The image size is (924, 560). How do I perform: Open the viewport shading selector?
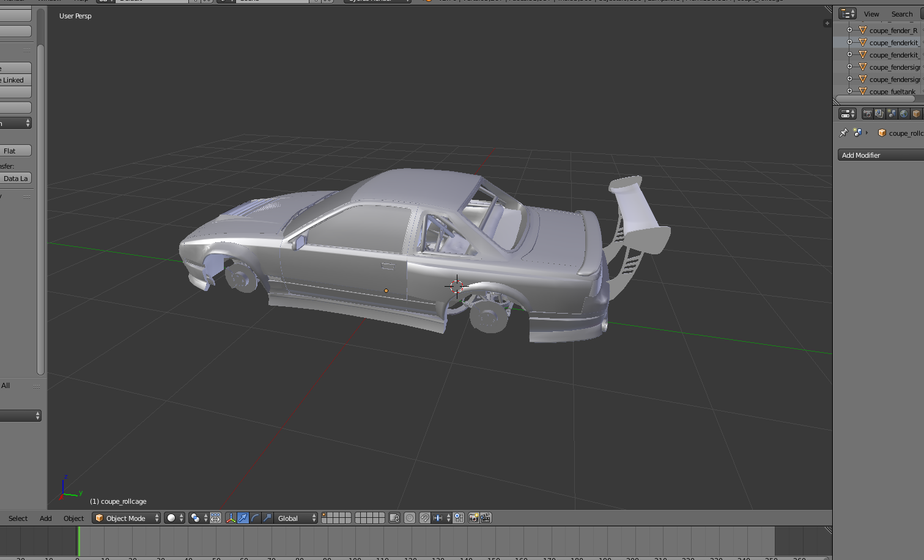[x=174, y=518]
